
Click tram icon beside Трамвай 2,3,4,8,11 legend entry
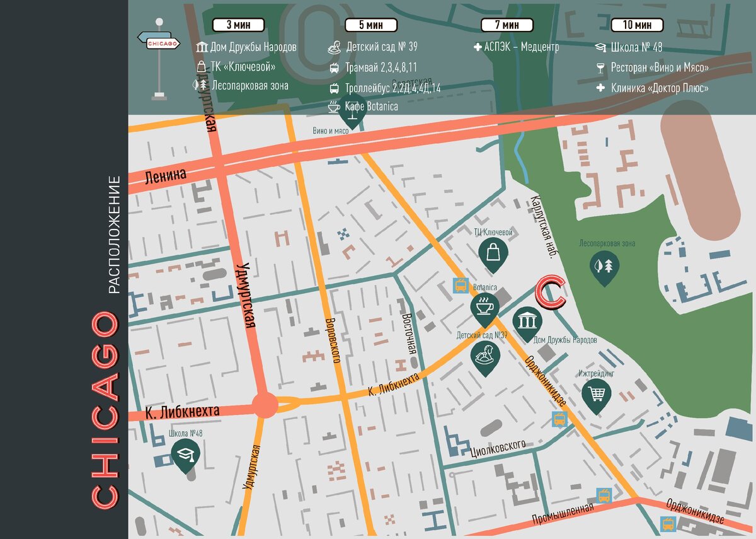pos(335,67)
